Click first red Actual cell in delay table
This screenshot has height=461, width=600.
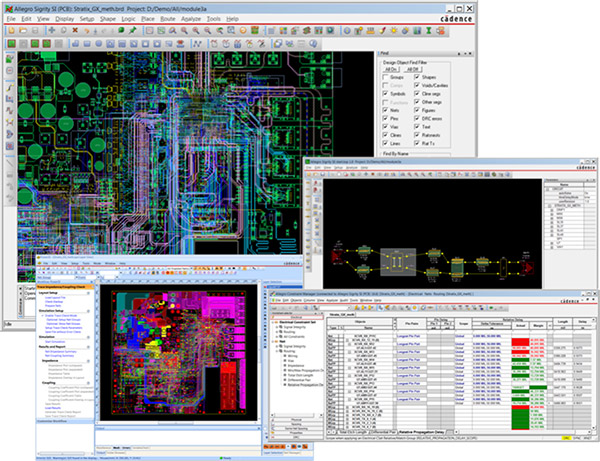point(520,342)
